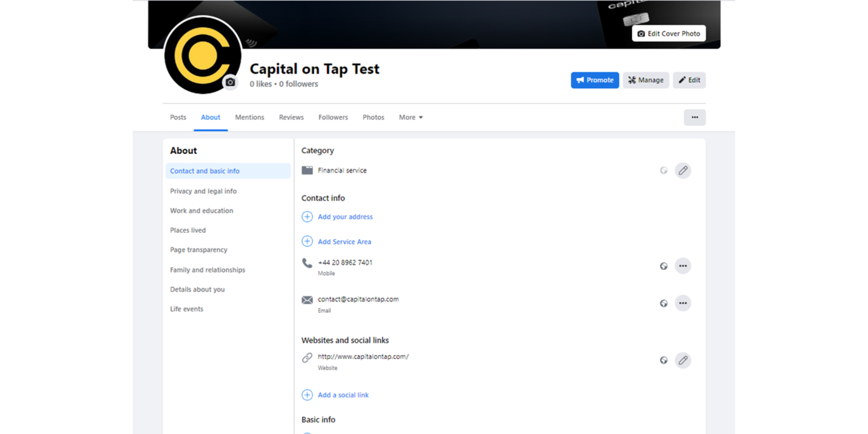868x434 pixels.
Task: Click the Capital on Tap Test page title
Action: click(x=315, y=69)
